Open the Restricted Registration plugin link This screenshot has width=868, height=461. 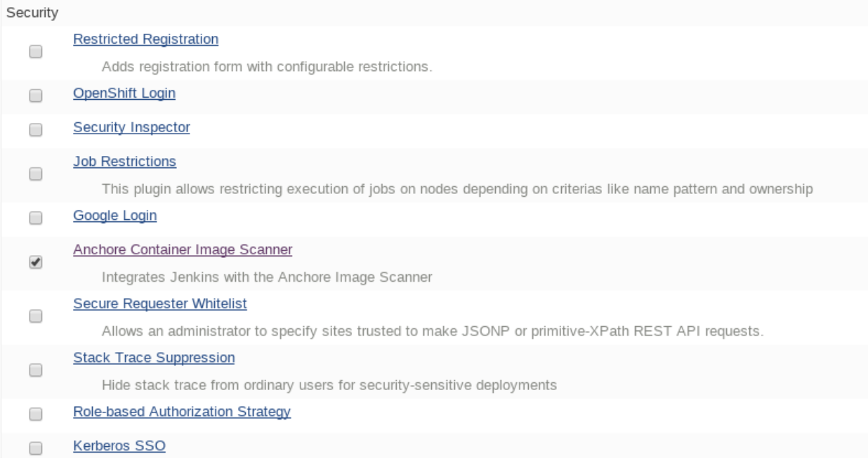(x=145, y=39)
